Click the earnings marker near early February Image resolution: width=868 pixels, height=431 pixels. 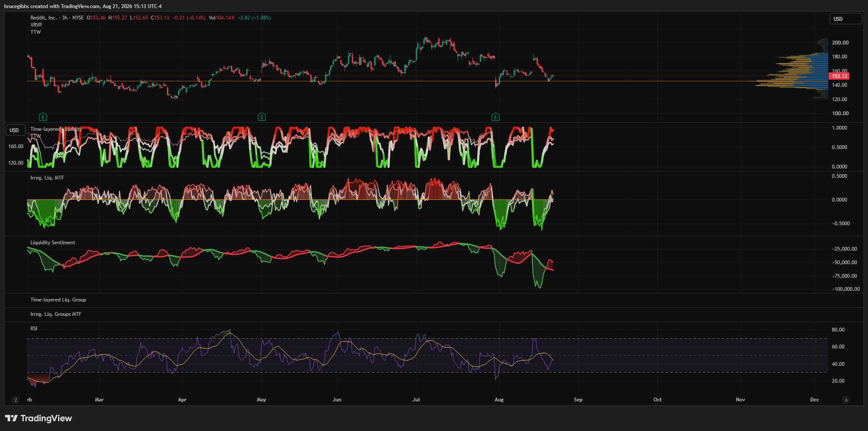click(43, 117)
